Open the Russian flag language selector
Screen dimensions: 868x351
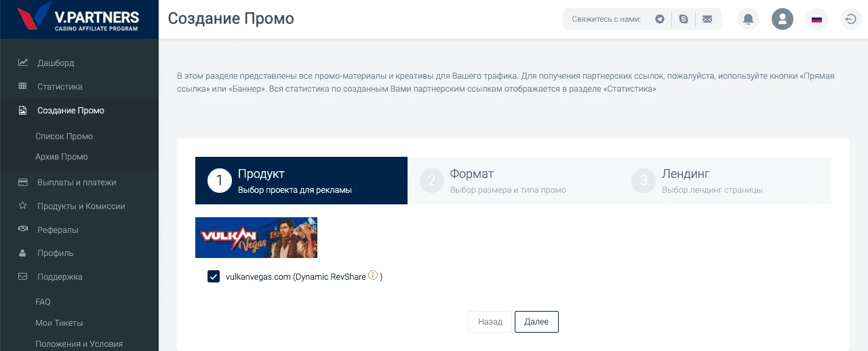(x=816, y=19)
